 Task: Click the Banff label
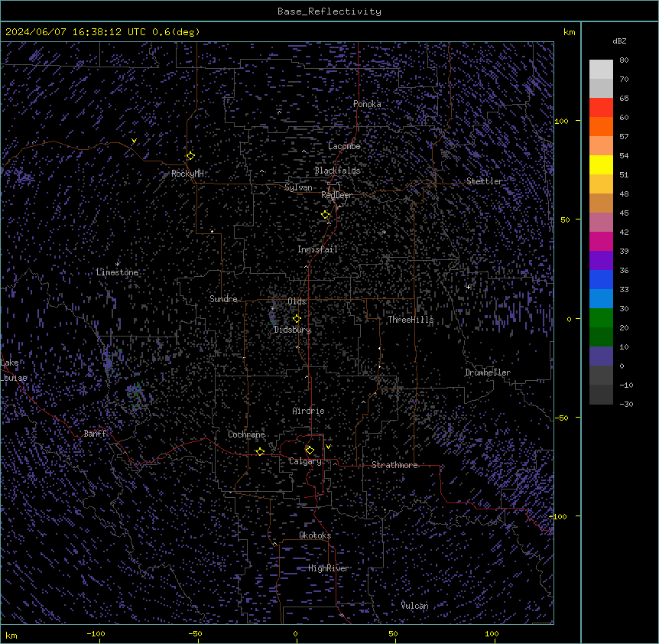[95, 434]
